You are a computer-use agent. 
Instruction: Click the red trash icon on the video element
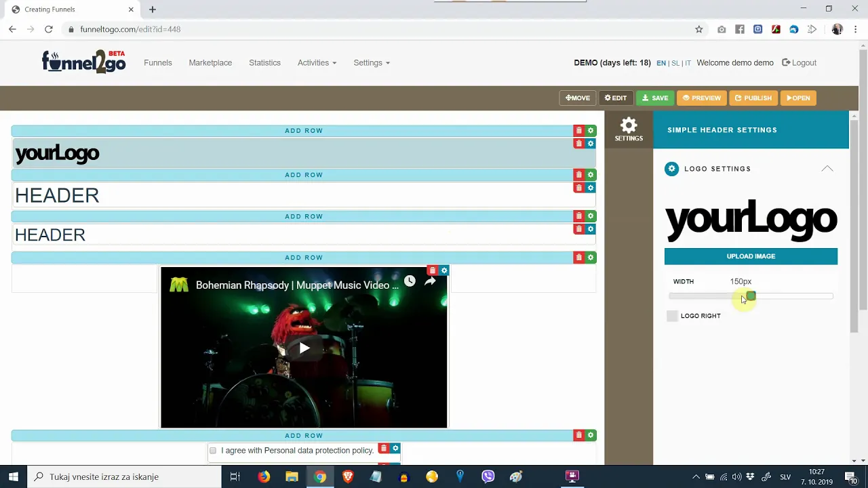[433, 270]
